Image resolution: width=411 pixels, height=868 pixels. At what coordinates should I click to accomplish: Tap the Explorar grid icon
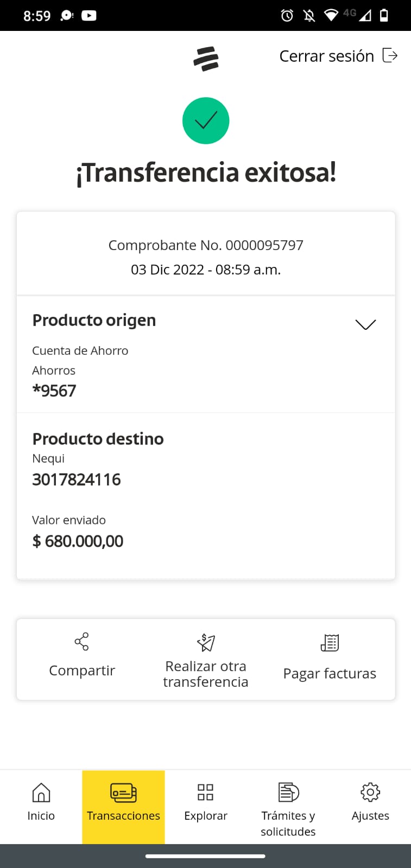click(206, 793)
